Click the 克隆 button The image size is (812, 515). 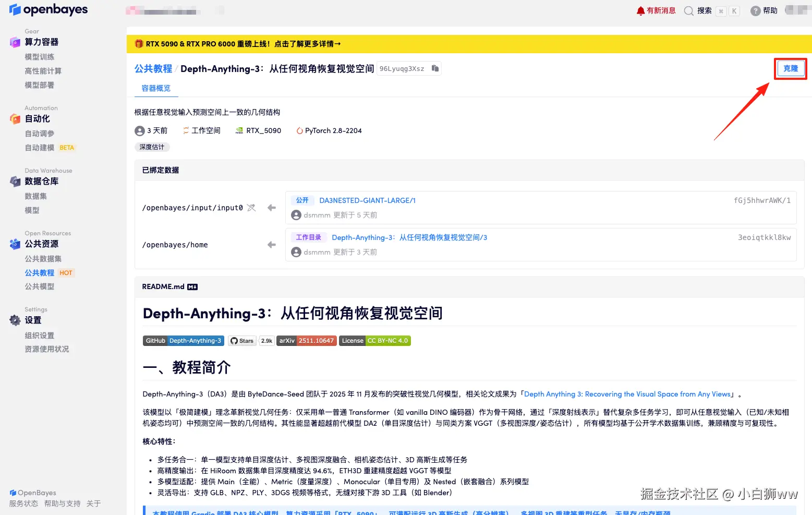coord(791,68)
